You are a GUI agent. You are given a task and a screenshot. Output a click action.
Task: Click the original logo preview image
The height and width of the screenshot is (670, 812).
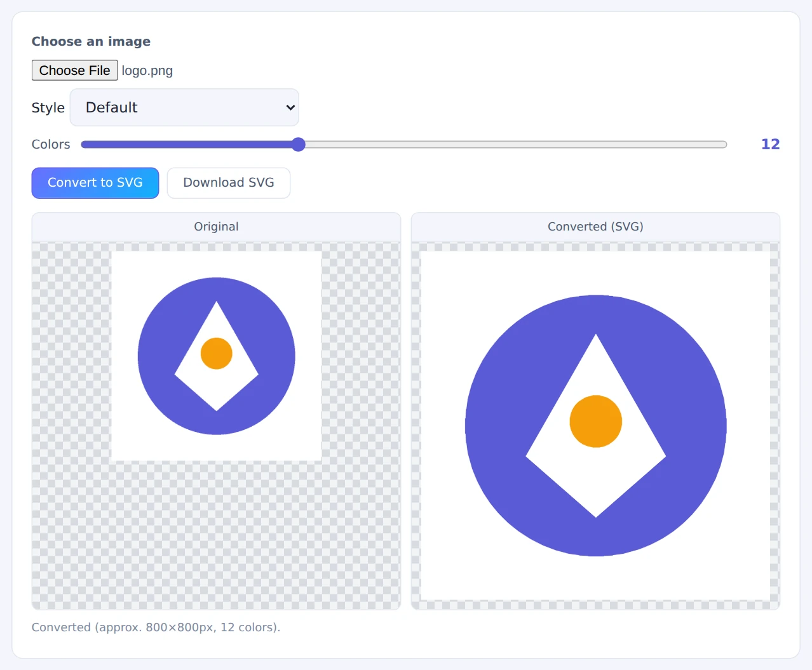click(x=216, y=356)
